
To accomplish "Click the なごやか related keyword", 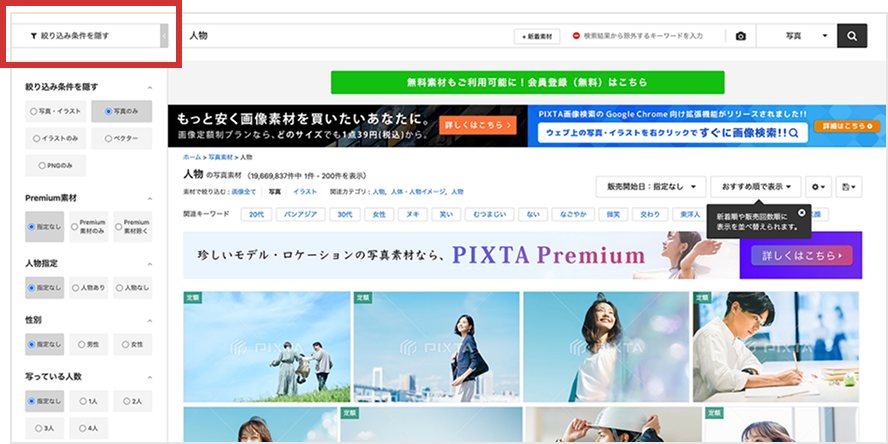I will coord(573,215).
